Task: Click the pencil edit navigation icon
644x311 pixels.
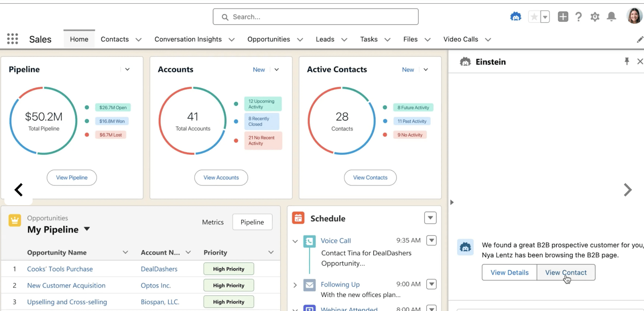Action: click(640, 39)
